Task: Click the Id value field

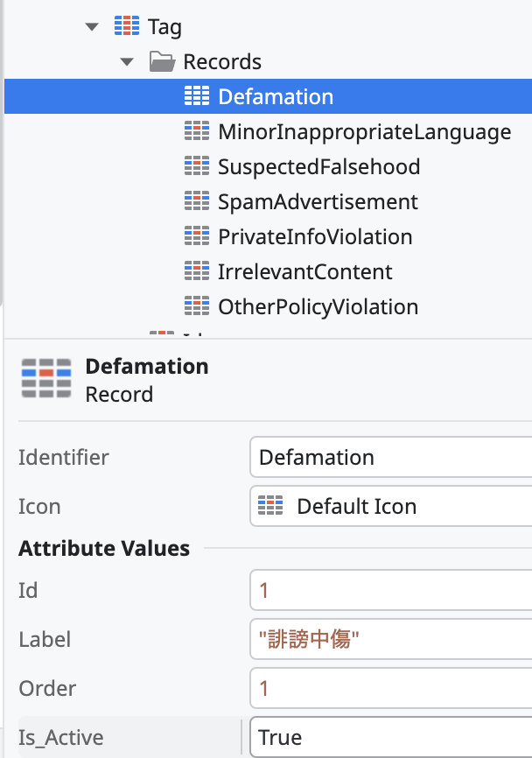Action: point(391,590)
